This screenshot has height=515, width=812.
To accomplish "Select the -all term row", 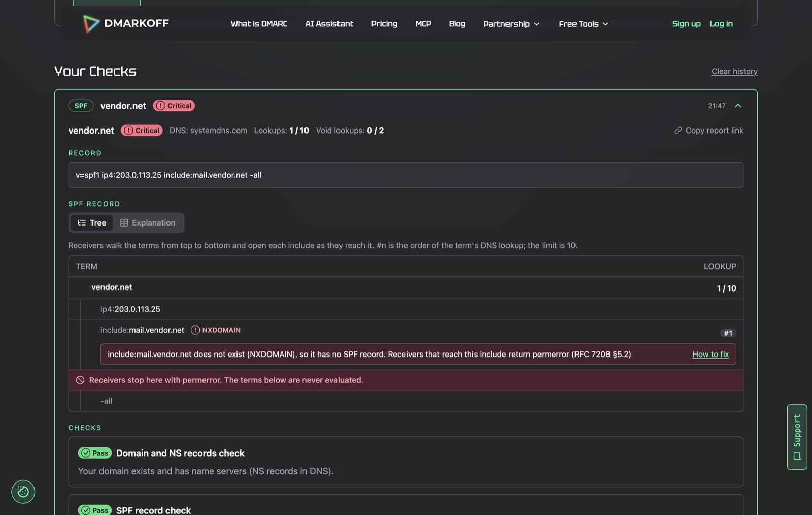I will click(x=405, y=401).
